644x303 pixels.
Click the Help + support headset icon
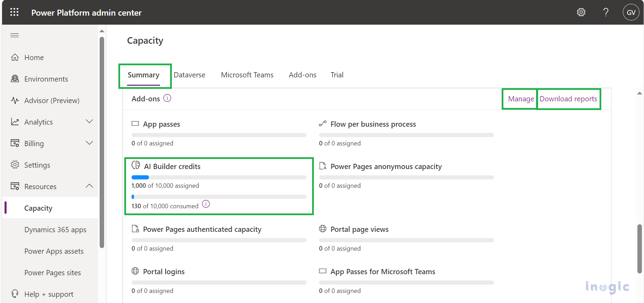(15, 294)
